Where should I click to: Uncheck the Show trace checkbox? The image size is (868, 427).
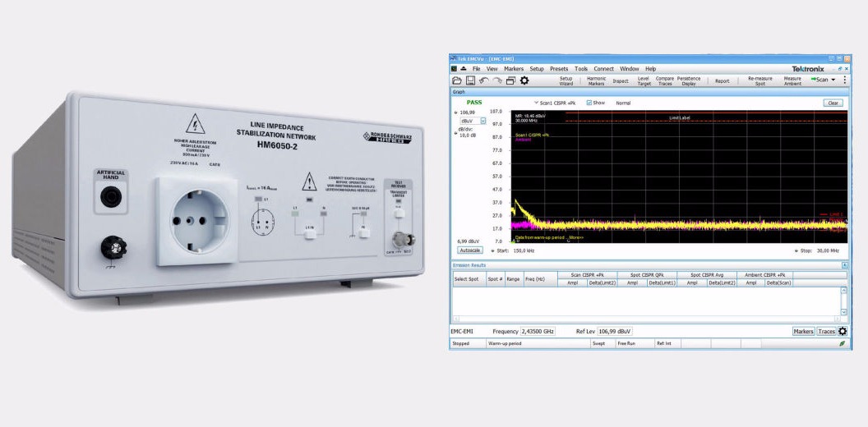click(x=589, y=103)
